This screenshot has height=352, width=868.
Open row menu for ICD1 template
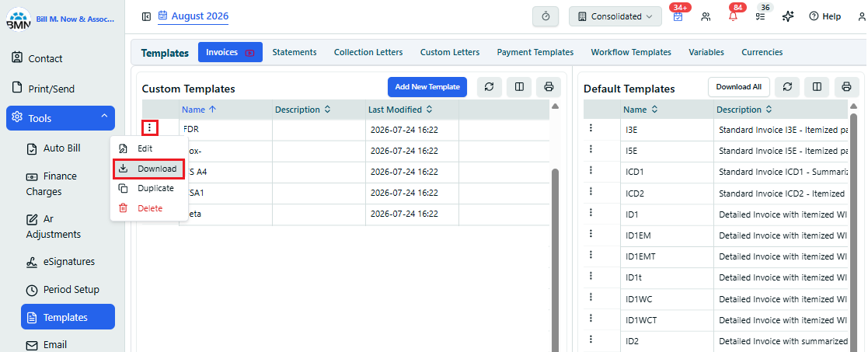tap(591, 170)
